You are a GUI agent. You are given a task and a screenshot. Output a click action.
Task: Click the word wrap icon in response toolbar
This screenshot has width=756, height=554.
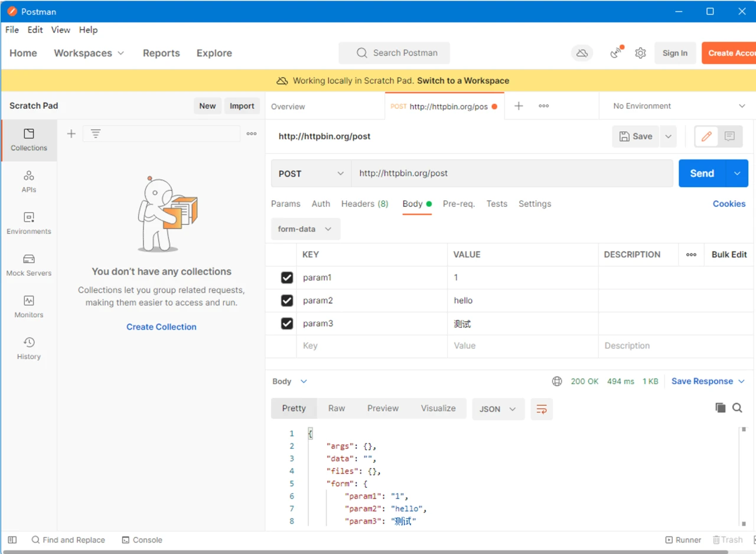pos(541,409)
